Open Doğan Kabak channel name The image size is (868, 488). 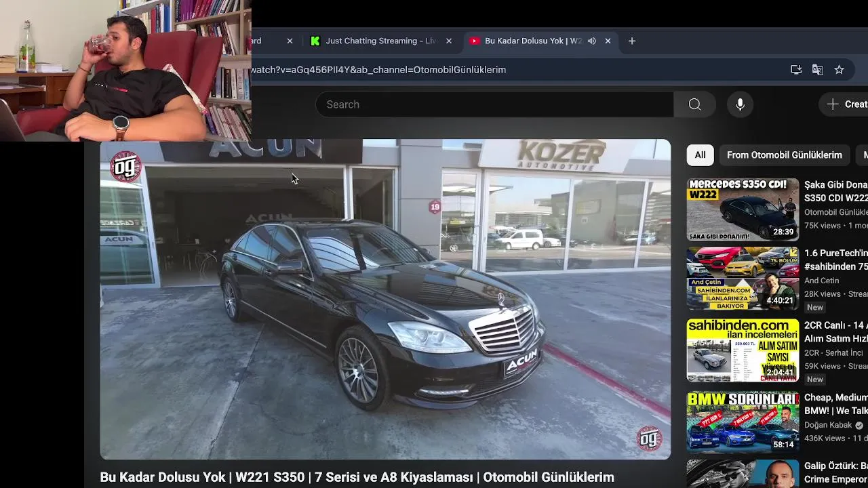tap(828, 425)
